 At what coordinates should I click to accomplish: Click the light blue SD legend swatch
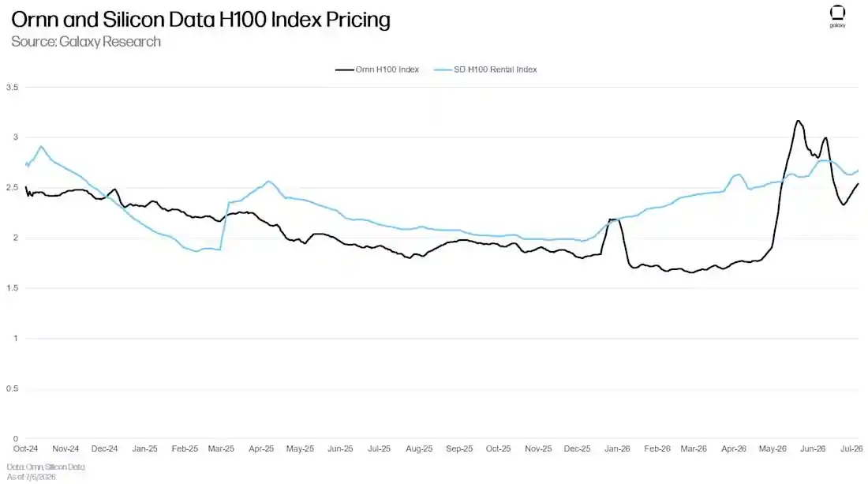(443, 69)
